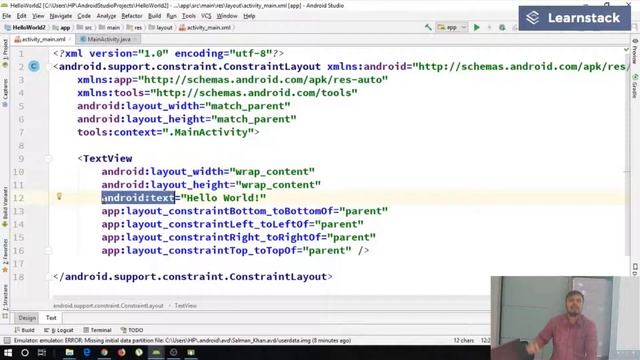Open the Preview panel on right sidebar
640x360 pixels.
tap(635, 51)
